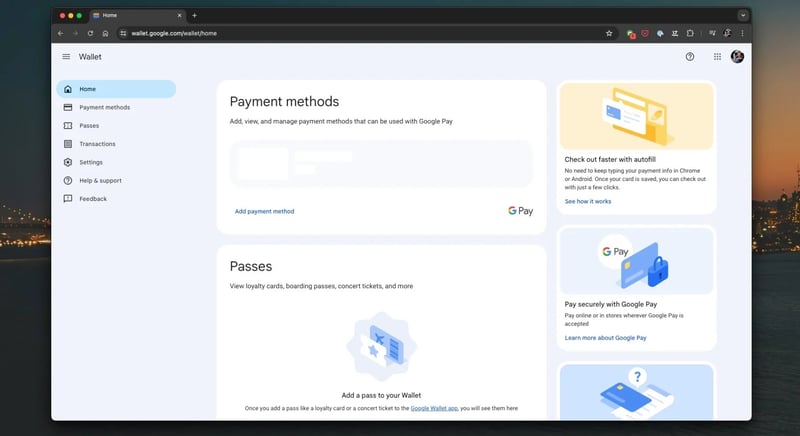Screen dimensions: 800x436
Task: Open Feedback from the sidebar
Action: tap(92, 199)
